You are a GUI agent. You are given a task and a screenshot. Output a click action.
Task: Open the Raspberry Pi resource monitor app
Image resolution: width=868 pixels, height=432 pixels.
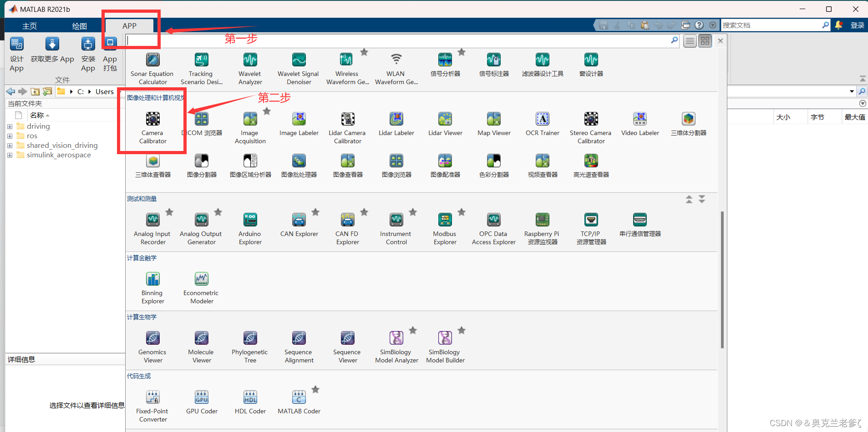[542, 229]
